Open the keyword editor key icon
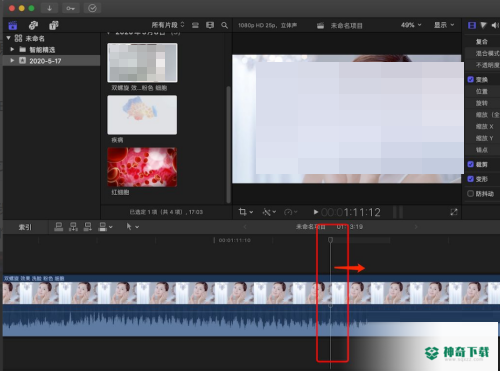 click(x=70, y=8)
